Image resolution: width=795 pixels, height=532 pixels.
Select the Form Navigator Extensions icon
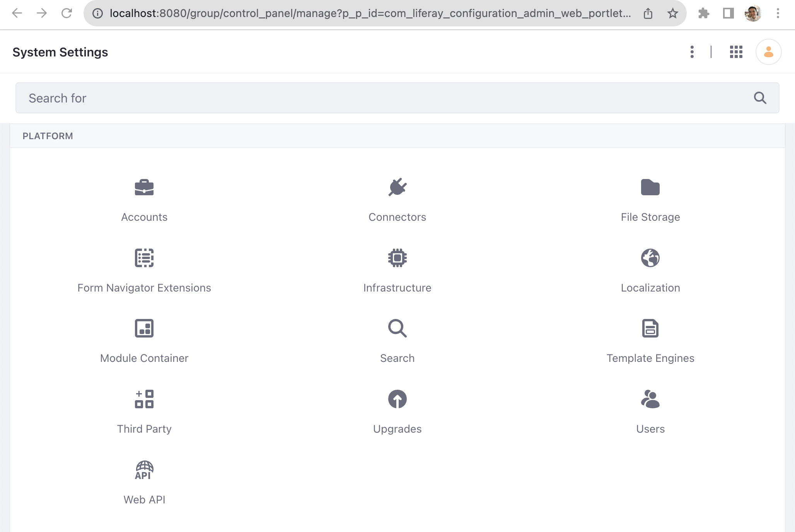click(144, 258)
